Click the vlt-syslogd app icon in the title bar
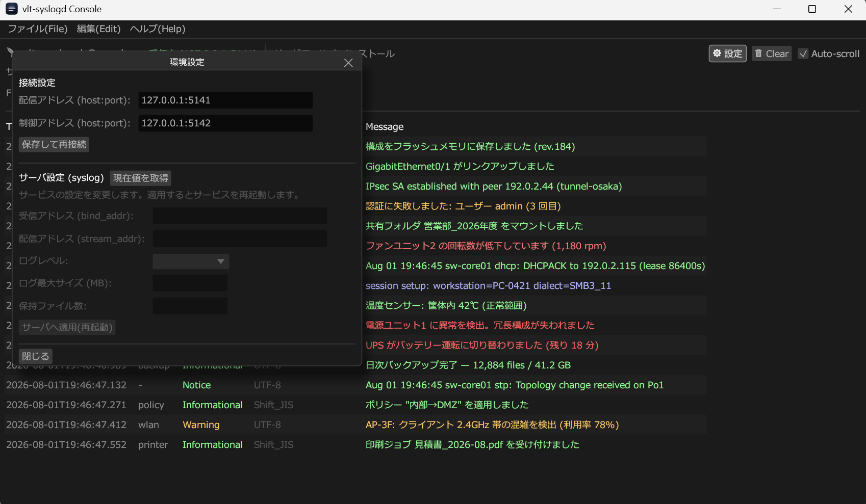This screenshot has height=504, width=866. click(x=11, y=9)
